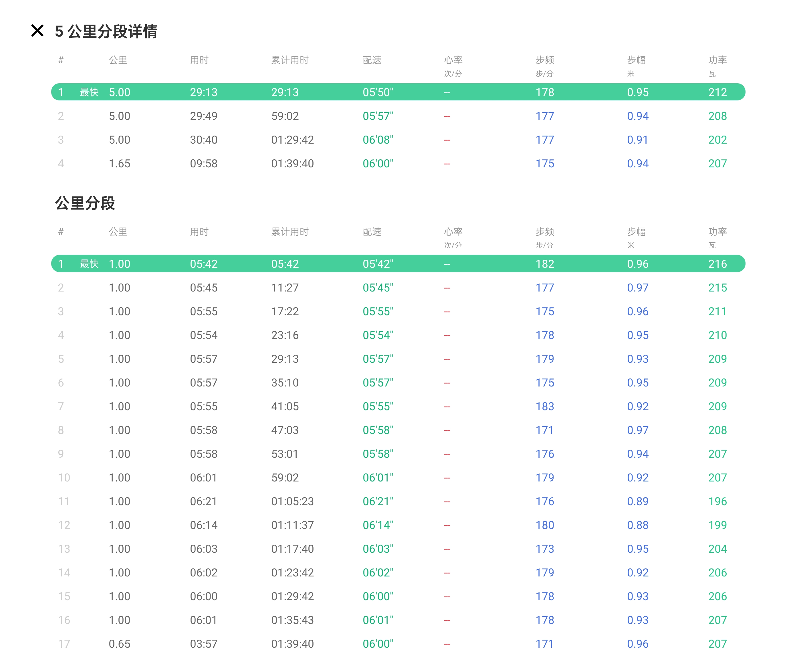Select kilometer split 7 with cadence 183
Viewport: 793px width, 672px height.
(544, 407)
